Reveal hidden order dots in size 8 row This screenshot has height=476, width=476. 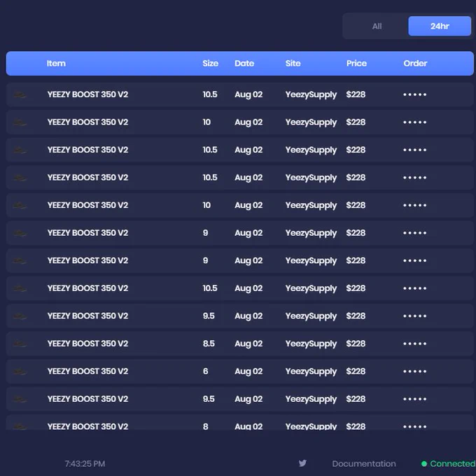coord(415,426)
